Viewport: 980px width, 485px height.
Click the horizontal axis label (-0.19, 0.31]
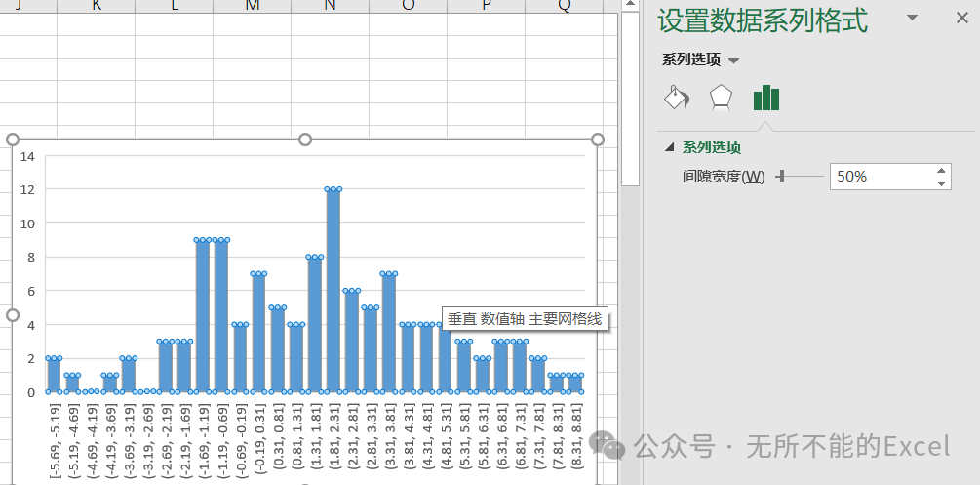[259, 437]
